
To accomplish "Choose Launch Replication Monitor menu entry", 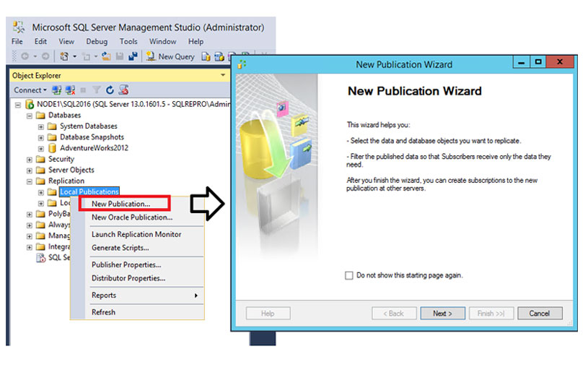I will (136, 234).
